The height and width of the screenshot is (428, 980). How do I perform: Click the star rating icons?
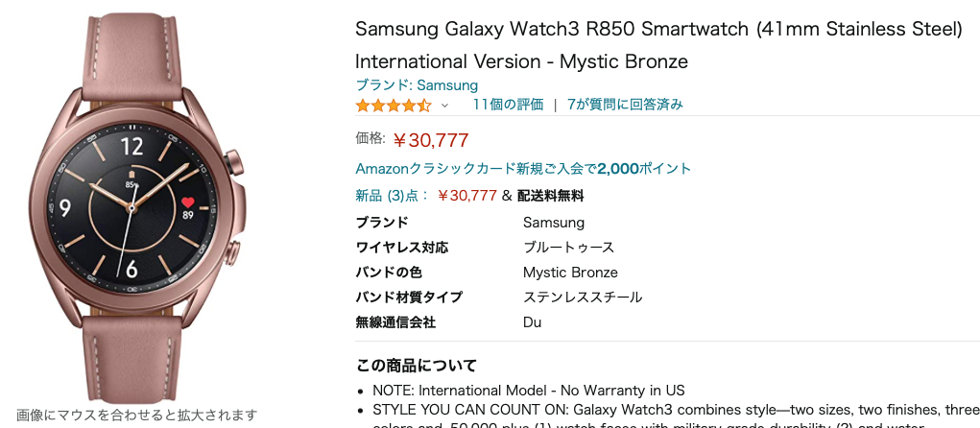click(394, 105)
